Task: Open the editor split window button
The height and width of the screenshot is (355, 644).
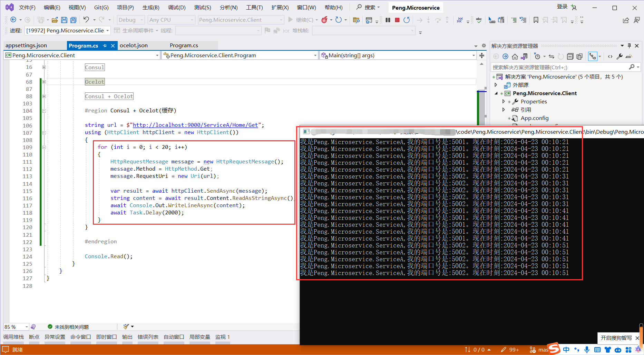Action: tap(482, 55)
